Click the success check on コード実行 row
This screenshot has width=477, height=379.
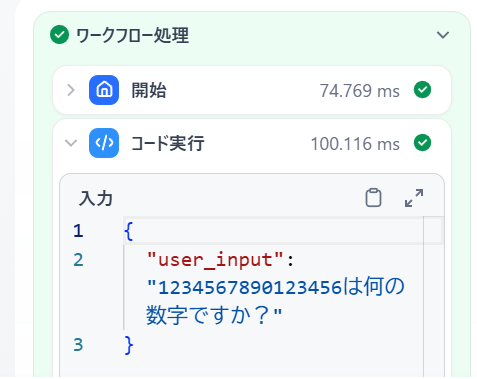pyautogui.click(x=422, y=143)
